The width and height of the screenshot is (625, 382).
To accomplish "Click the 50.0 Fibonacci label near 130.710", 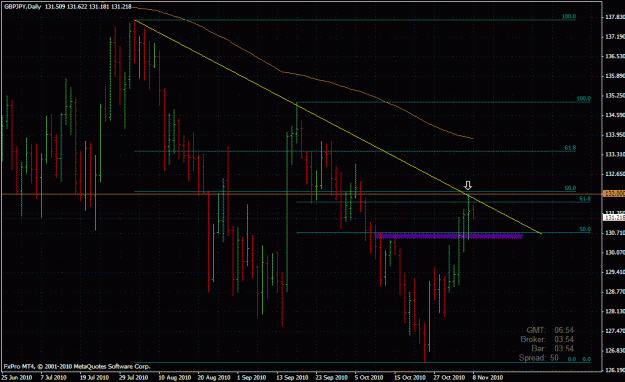I will pyautogui.click(x=585, y=230).
